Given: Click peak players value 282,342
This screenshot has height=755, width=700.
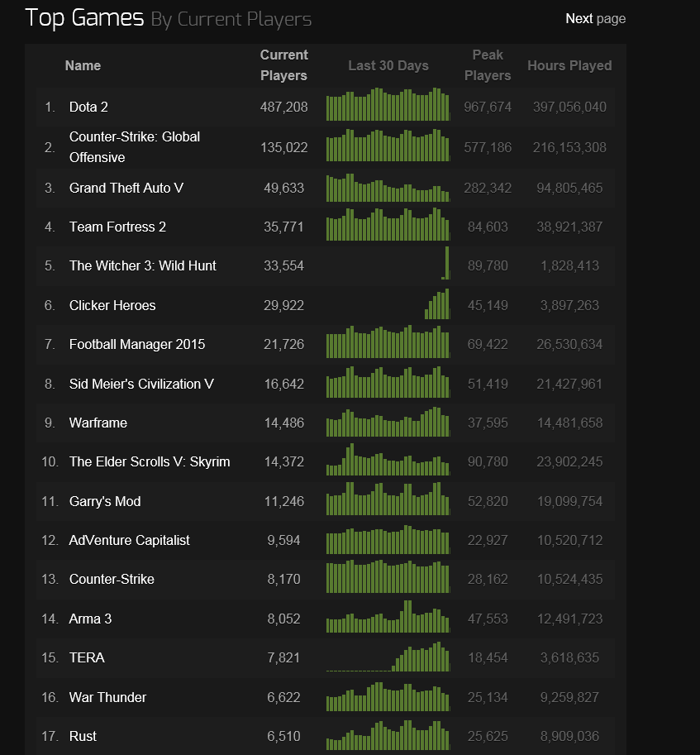Looking at the screenshot, I should pos(488,188).
